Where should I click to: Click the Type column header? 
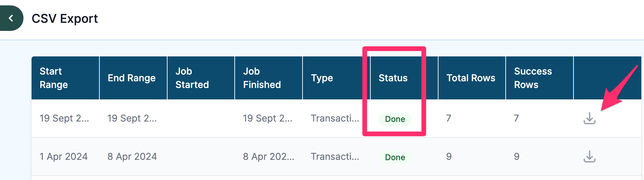coord(322,78)
